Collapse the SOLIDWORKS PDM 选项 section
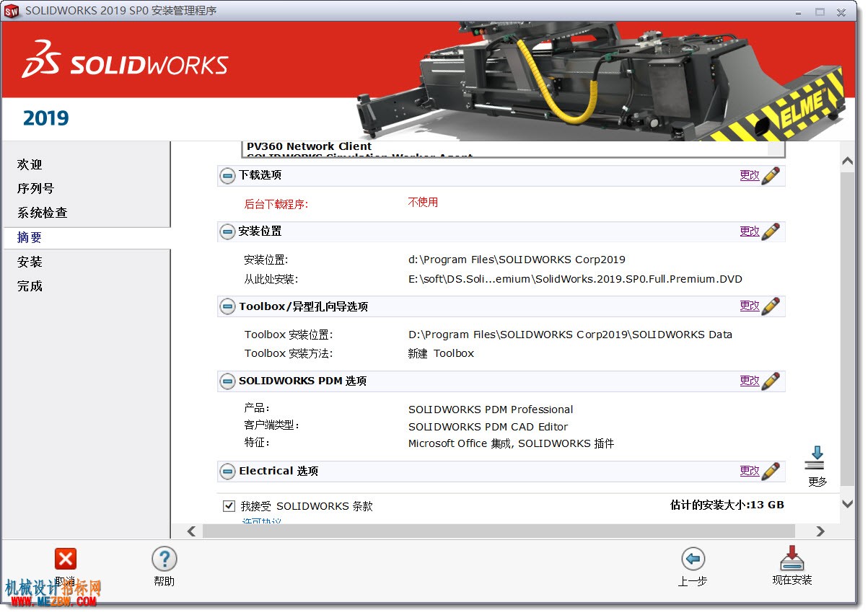Image resolution: width=868 pixels, height=615 pixels. click(227, 381)
